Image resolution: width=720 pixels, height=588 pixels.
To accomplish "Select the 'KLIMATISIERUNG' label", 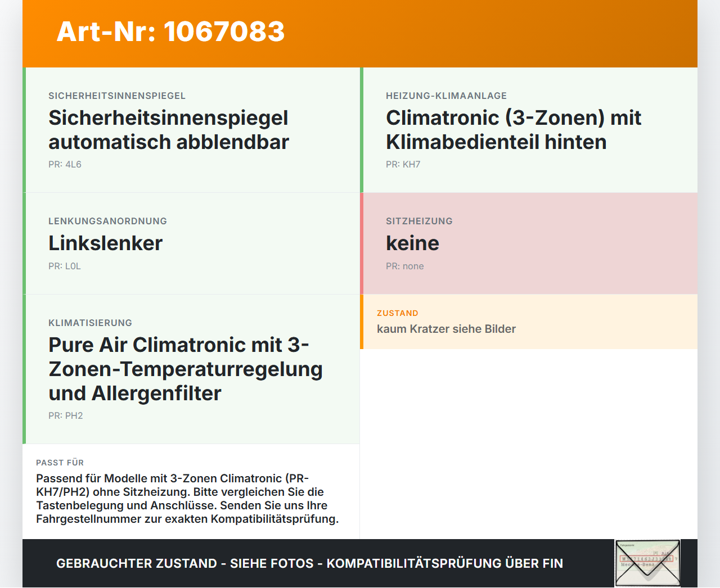I will (90, 323).
